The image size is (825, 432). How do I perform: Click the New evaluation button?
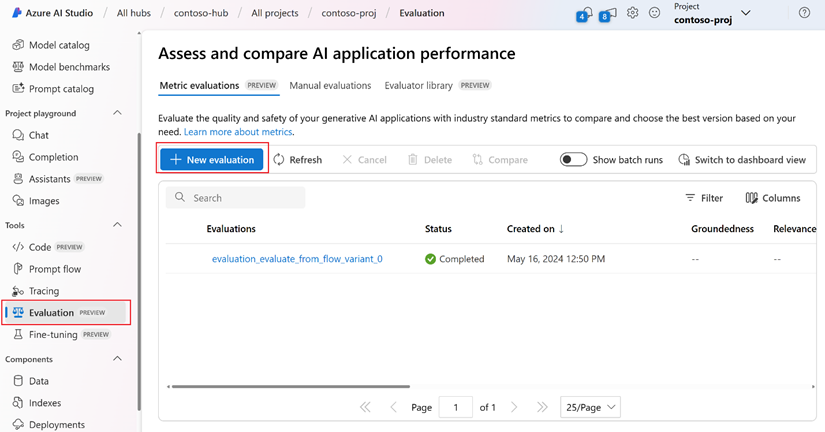212,159
